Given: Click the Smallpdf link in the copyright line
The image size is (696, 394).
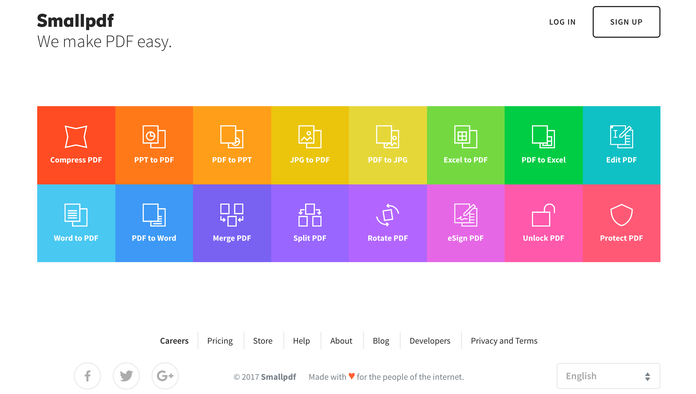Looking at the screenshot, I should [278, 377].
